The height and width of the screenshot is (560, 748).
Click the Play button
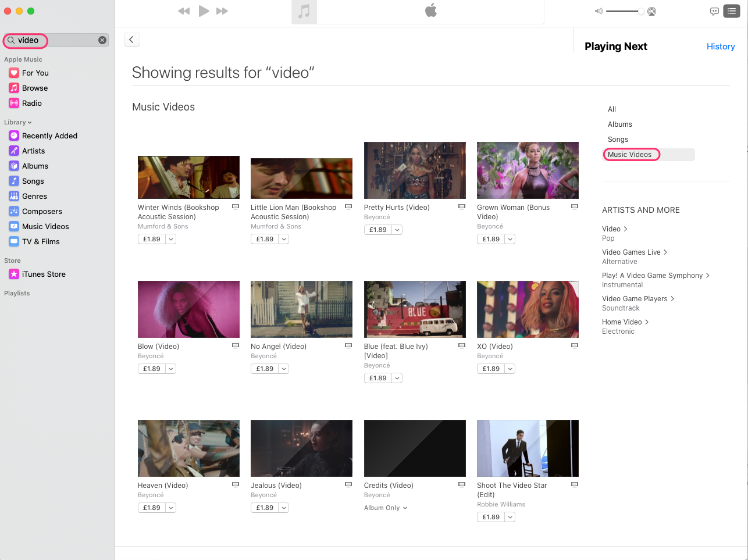204,11
